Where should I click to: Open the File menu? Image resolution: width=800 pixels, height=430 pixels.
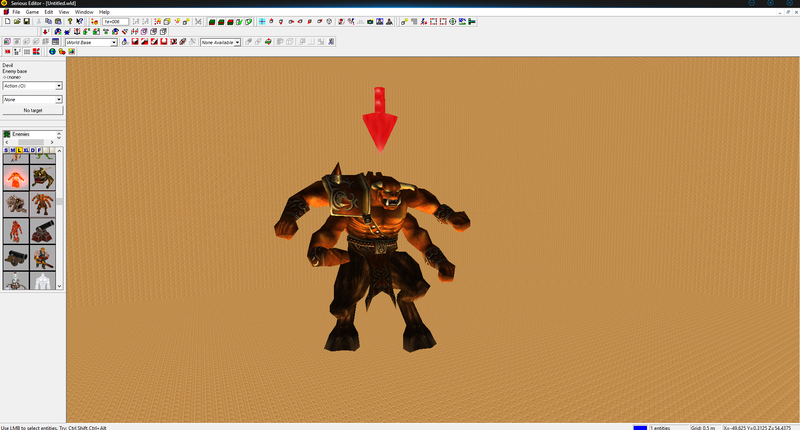16,12
